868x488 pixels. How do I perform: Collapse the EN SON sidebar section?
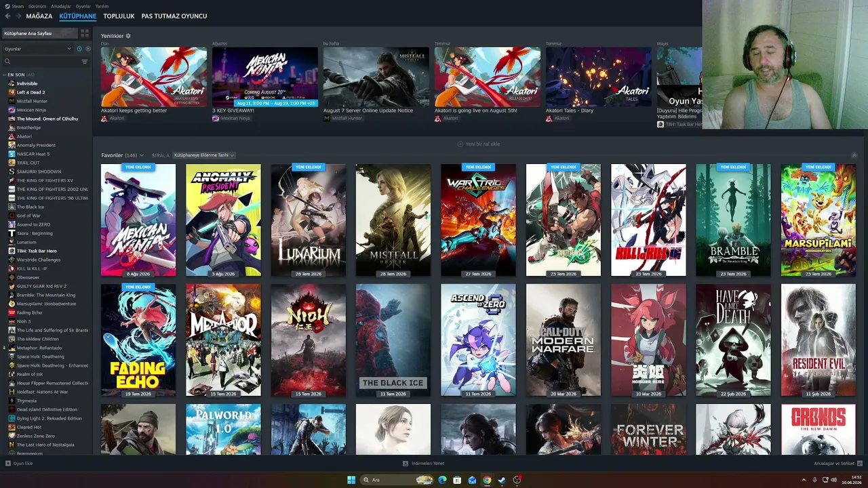tap(5, 75)
